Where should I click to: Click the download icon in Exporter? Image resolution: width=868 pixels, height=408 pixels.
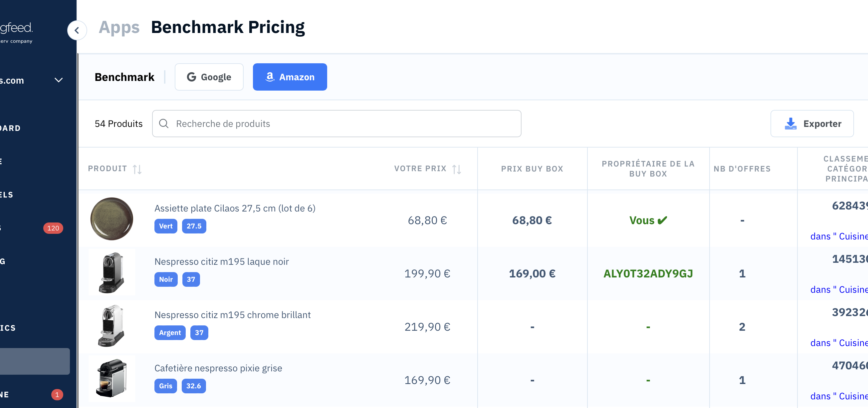coord(790,124)
